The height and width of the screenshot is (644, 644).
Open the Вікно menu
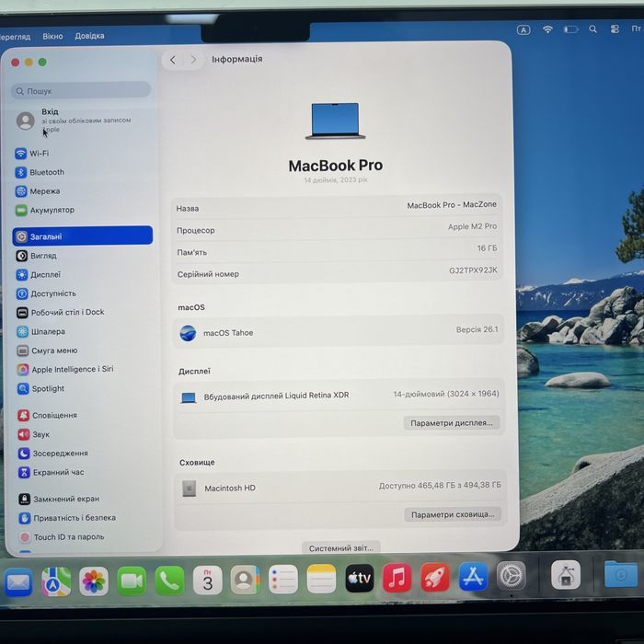point(52,36)
